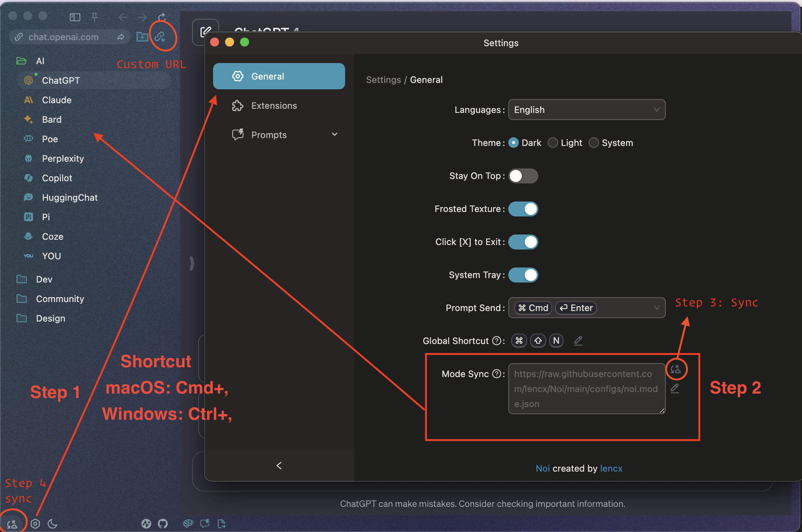The height and width of the screenshot is (532, 802).
Task: Open the Prompt Send combo box
Action: coord(586,308)
